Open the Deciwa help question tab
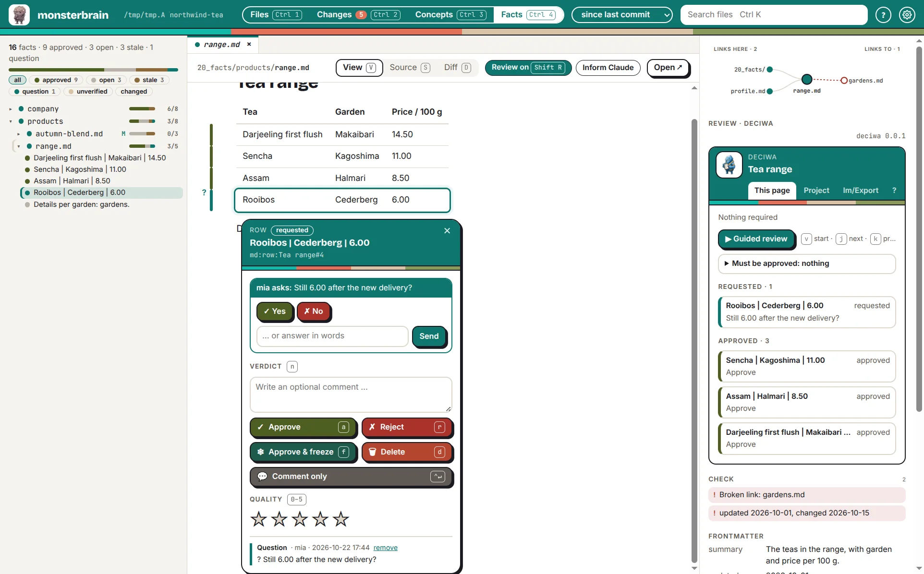The width and height of the screenshot is (924, 574). click(x=894, y=190)
